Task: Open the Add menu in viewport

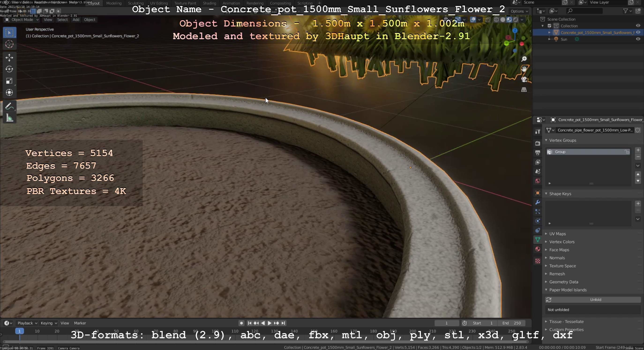Action: [x=76, y=19]
